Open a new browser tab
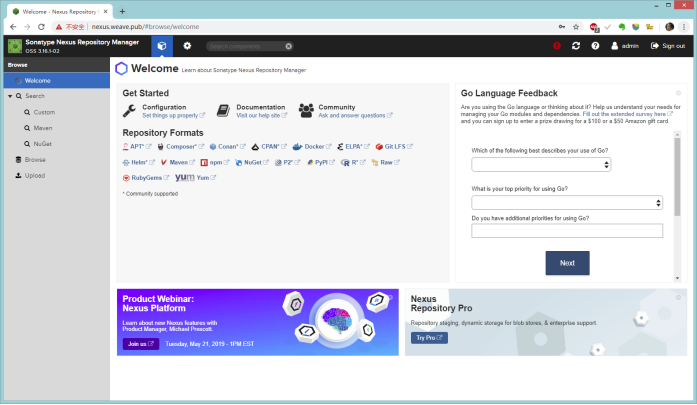697x405 pixels. 122,12
